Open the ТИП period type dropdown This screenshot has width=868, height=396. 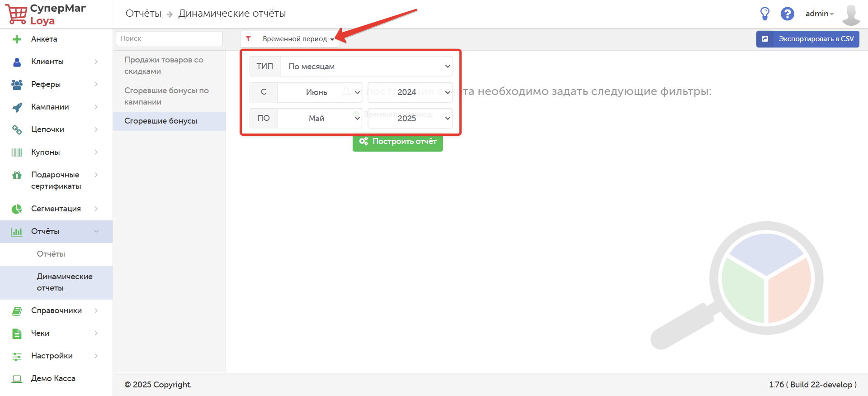pos(366,67)
